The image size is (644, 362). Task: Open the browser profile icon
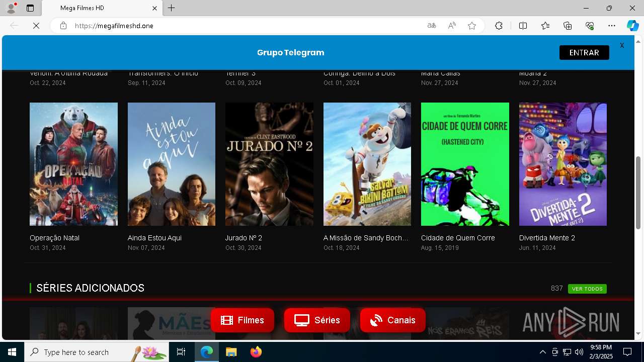tap(11, 8)
